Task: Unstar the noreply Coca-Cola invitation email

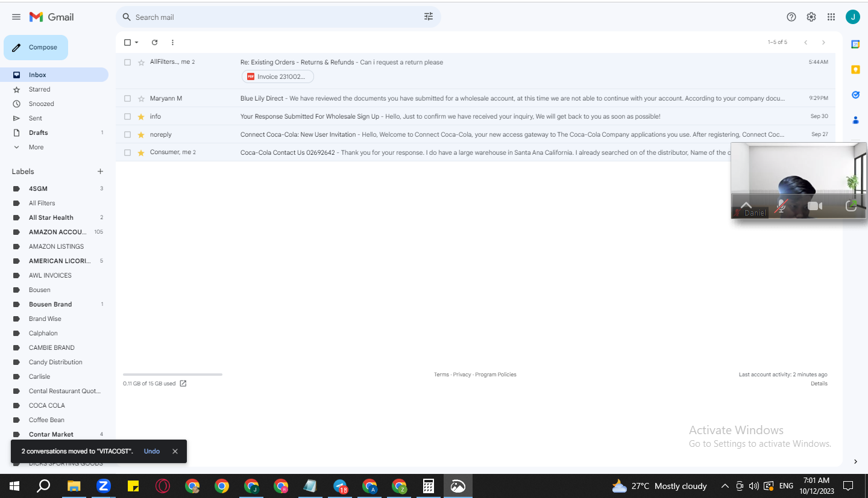Action: pyautogui.click(x=141, y=134)
